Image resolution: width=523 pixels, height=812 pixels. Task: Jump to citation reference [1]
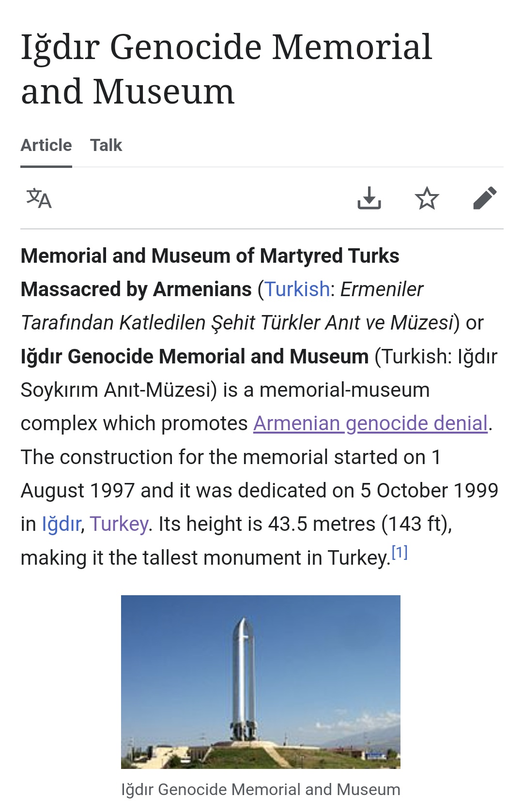tap(400, 552)
